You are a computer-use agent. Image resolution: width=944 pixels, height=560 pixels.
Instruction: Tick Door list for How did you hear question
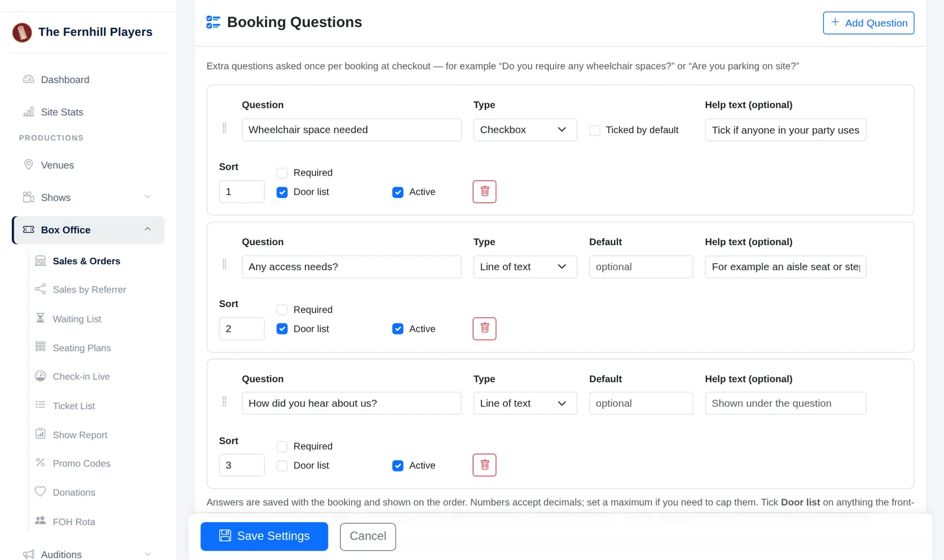pos(282,466)
